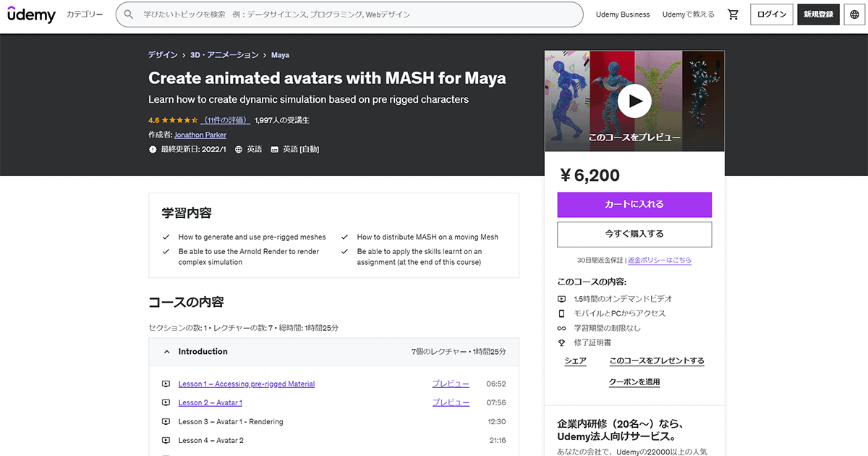This screenshot has width=868, height=456.
Task: Open instructor Jonathon Parker's profile
Action: point(200,135)
